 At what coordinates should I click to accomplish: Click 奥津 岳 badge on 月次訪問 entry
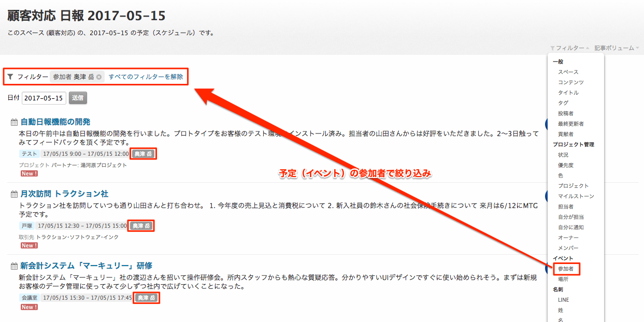coord(141,226)
